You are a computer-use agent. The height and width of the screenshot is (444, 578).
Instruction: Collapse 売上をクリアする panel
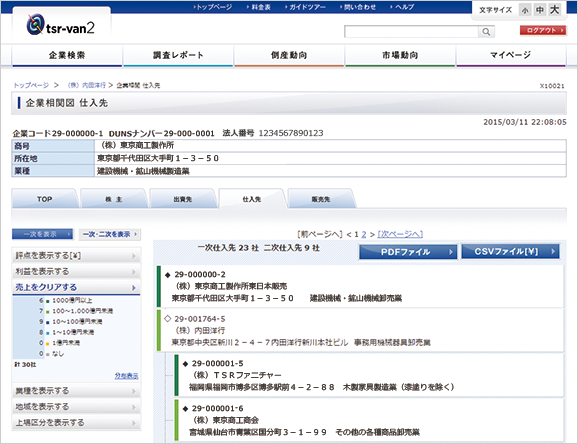pos(76,287)
